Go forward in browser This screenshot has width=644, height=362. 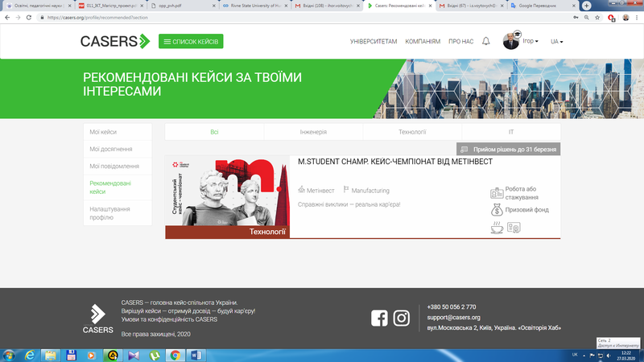pos(18,18)
